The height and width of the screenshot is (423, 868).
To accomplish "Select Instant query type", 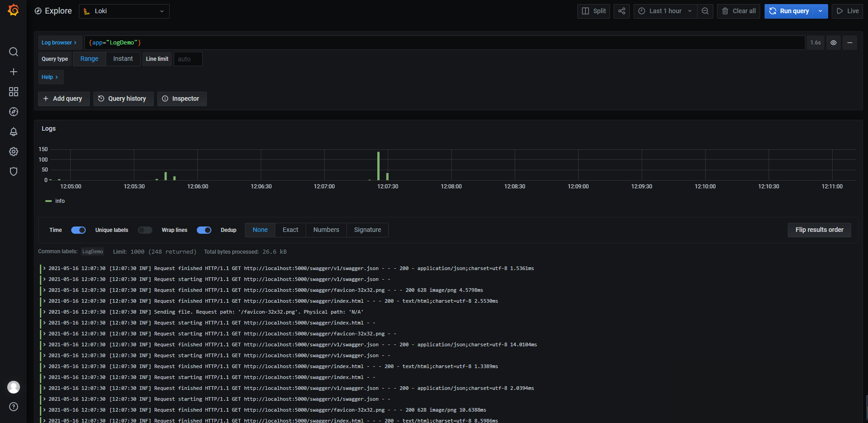I will tap(123, 59).
